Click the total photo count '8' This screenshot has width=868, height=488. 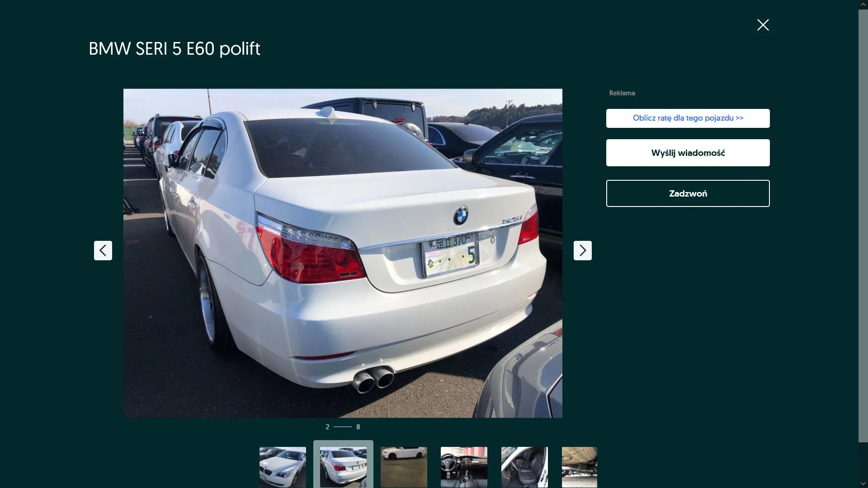click(x=358, y=427)
